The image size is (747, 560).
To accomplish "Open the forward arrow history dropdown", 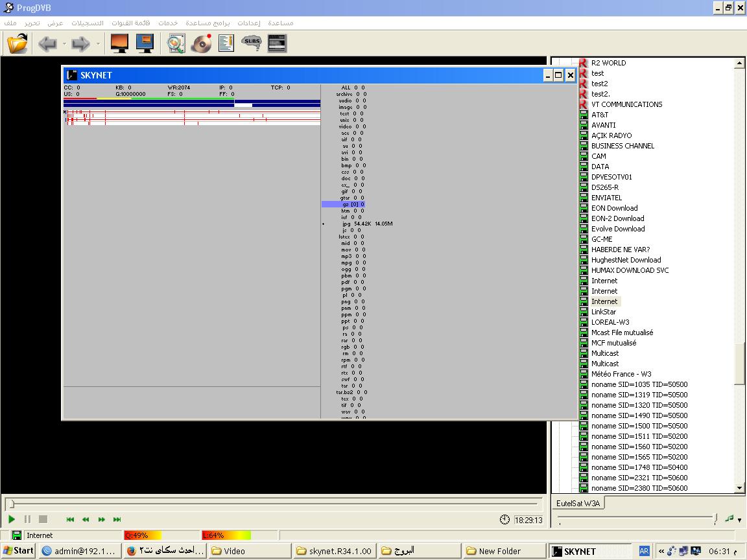I will click(98, 44).
